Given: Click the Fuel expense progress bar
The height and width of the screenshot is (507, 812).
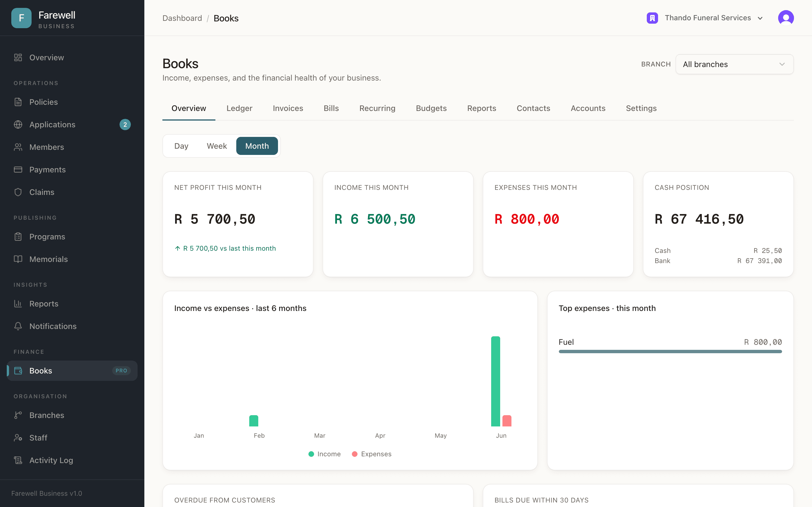Looking at the screenshot, I should click(x=670, y=352).
